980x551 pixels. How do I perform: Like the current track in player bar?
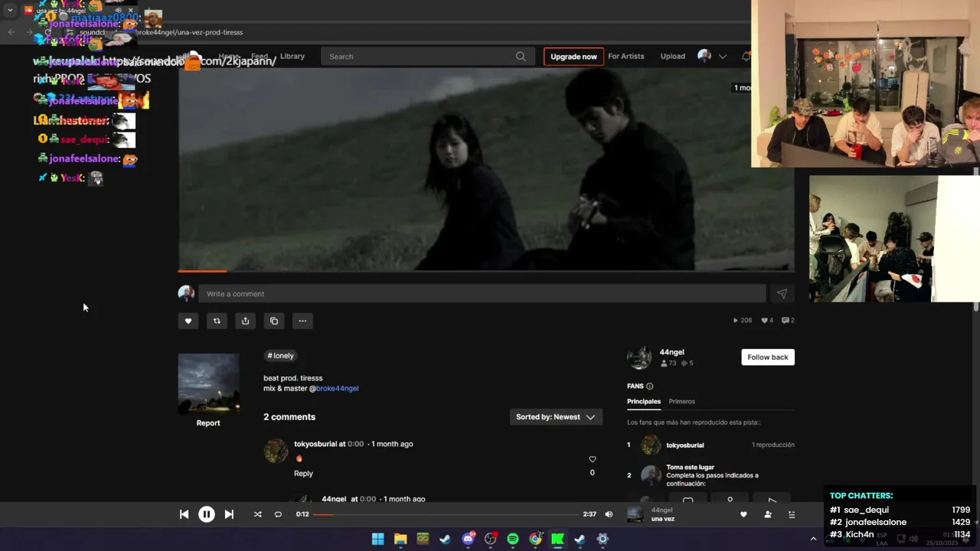[x=743, y=514]
